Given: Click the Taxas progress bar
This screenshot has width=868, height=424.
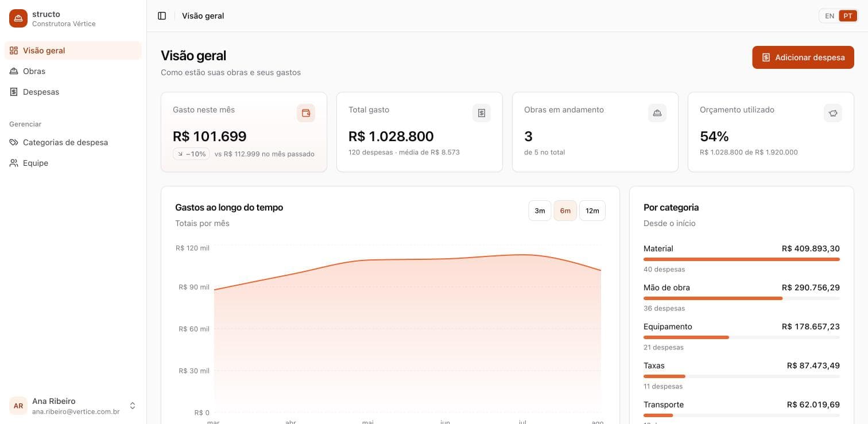Looking at the screenshot, I should tap(742, 376).
